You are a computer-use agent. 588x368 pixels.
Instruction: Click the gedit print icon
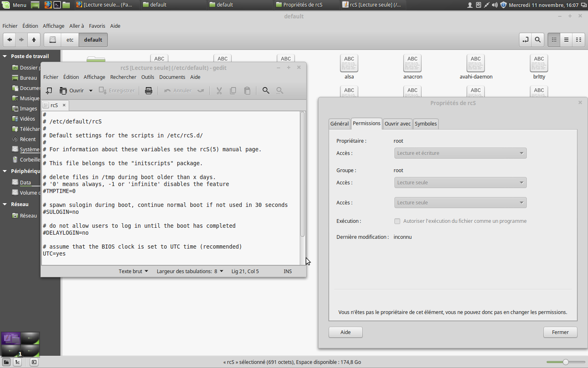tap(149, 90)
